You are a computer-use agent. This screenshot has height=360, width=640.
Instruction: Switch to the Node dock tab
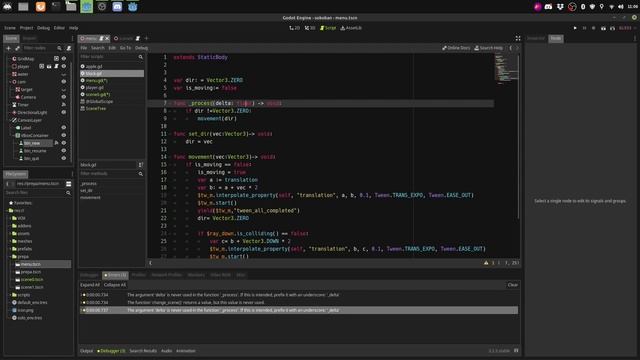point(556,38)
